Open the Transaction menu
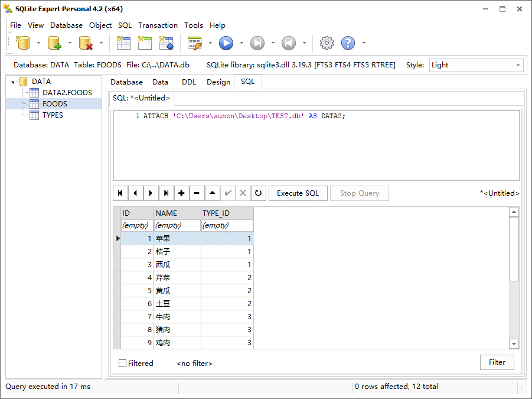 [x=158, y=25]
